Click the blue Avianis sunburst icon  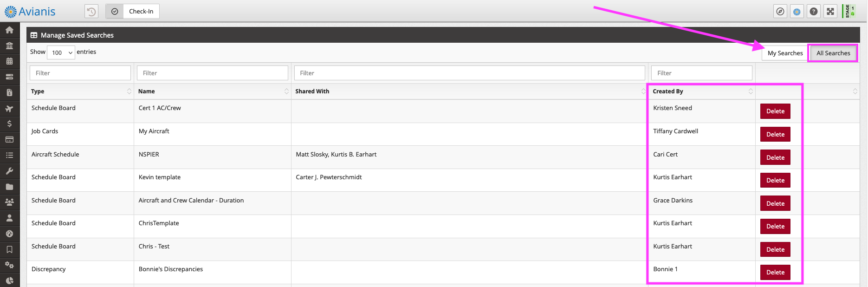797,12
